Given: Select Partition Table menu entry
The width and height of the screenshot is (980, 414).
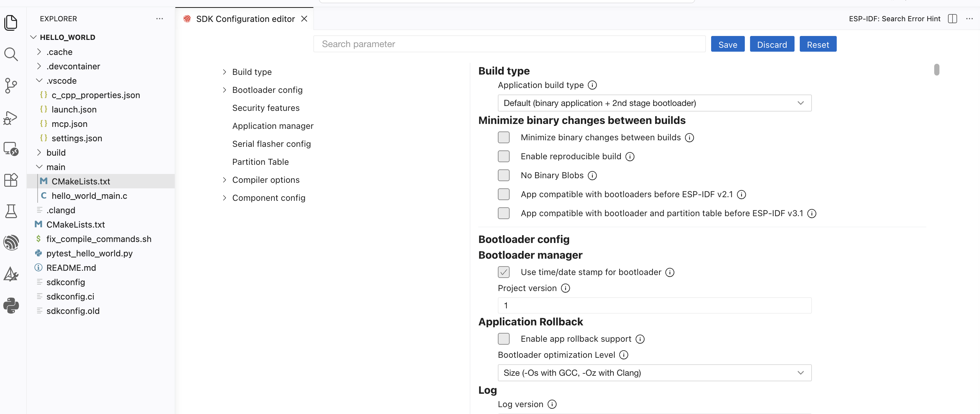Looking at the screenshot, I should click(x=261, y=162).
